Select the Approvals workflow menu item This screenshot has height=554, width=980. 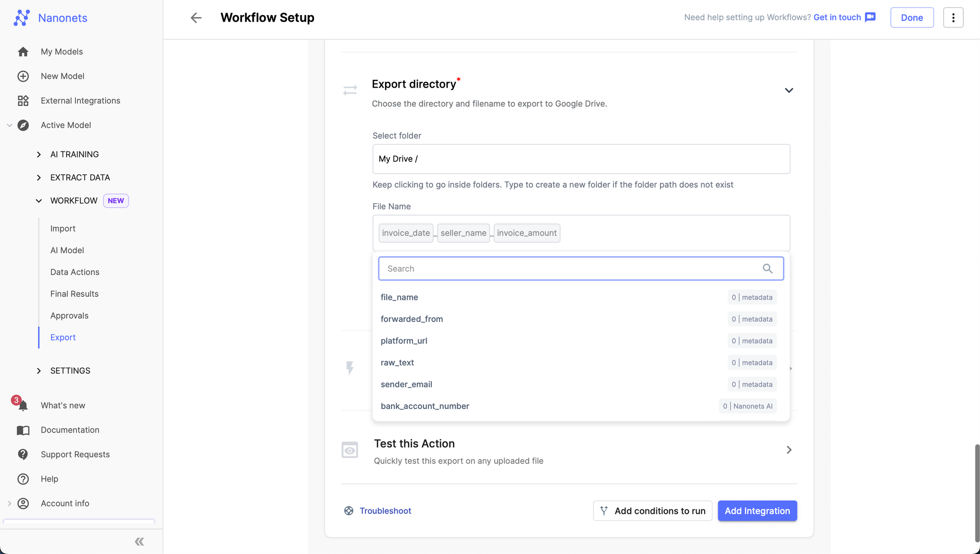click(69, 316)
